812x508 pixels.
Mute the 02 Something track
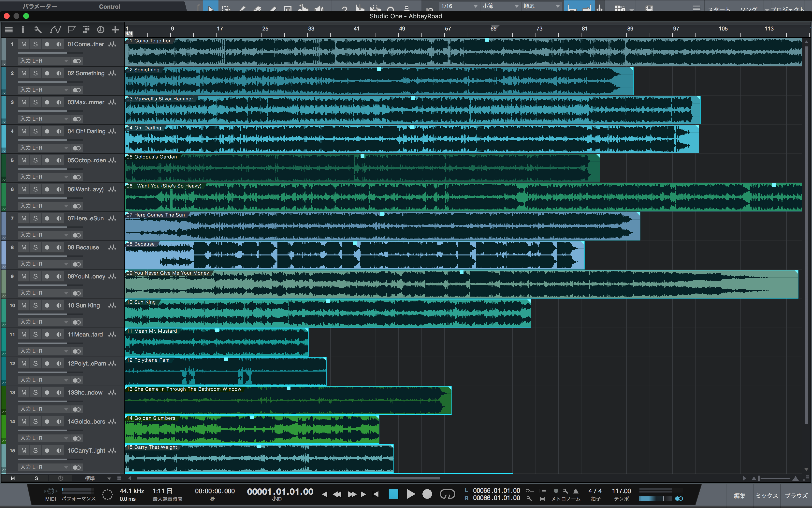coord(23,73)
